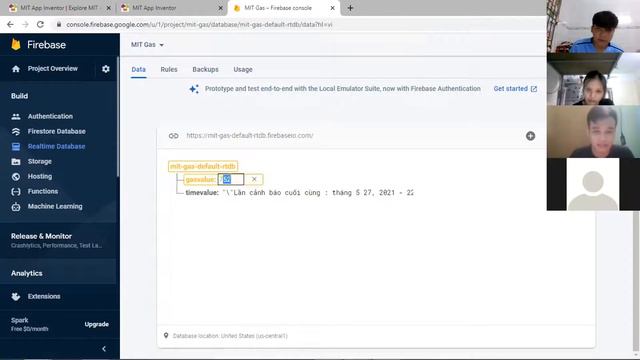Close the MIT Gas Firebase console tab
The height and width of the screenshot is (360, 640).
tap(333, 8)
